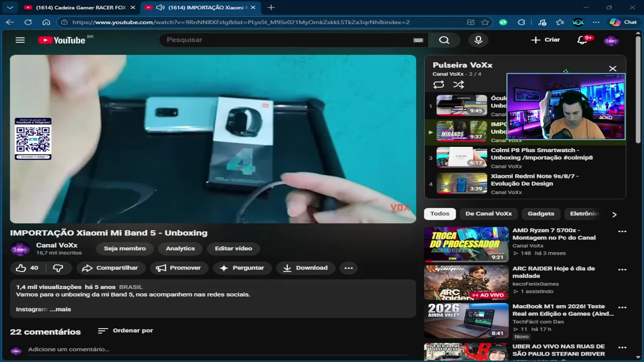Open options for AMD Ryzen 7 5700x video
The height and width of the screenshot is (362, 644).
[x=622, y=232]
